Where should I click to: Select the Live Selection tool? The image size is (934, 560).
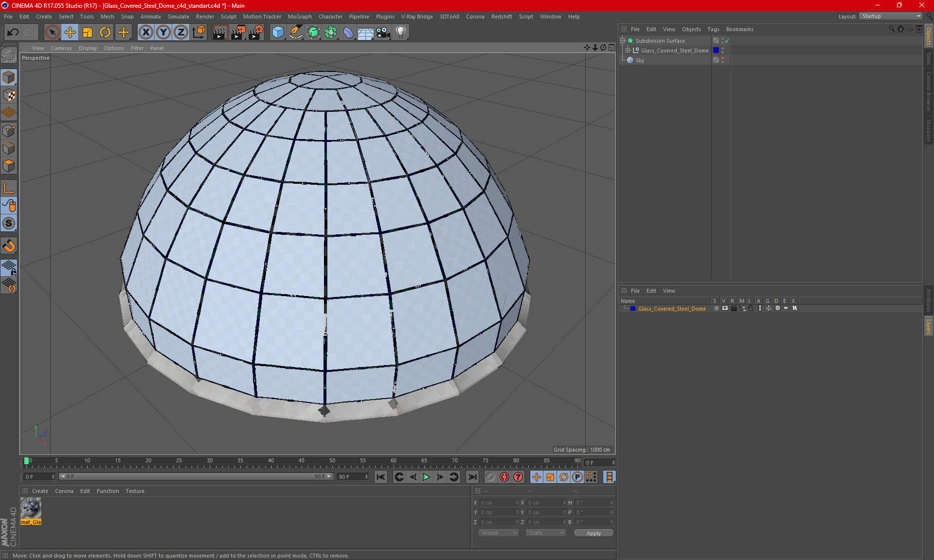pos(52,33)
